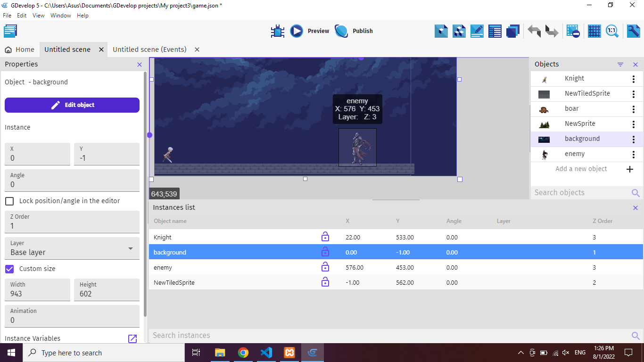Open the Knight object three-dot menu
644x362 pixels.
tap(634, 79)
